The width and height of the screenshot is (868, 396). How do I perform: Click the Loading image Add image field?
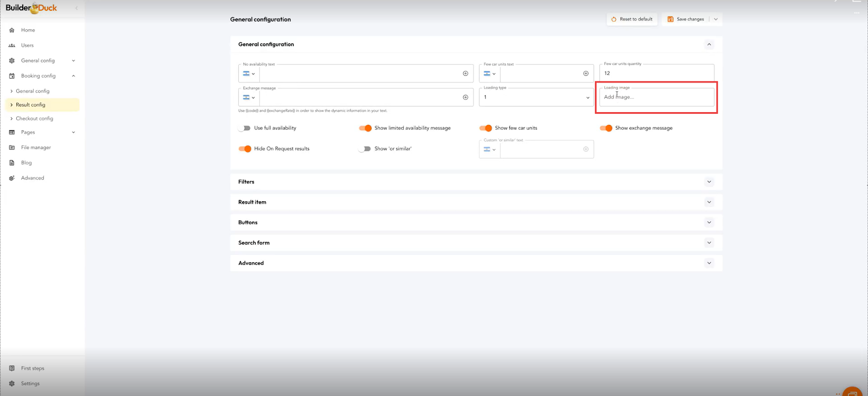[656, 97]
